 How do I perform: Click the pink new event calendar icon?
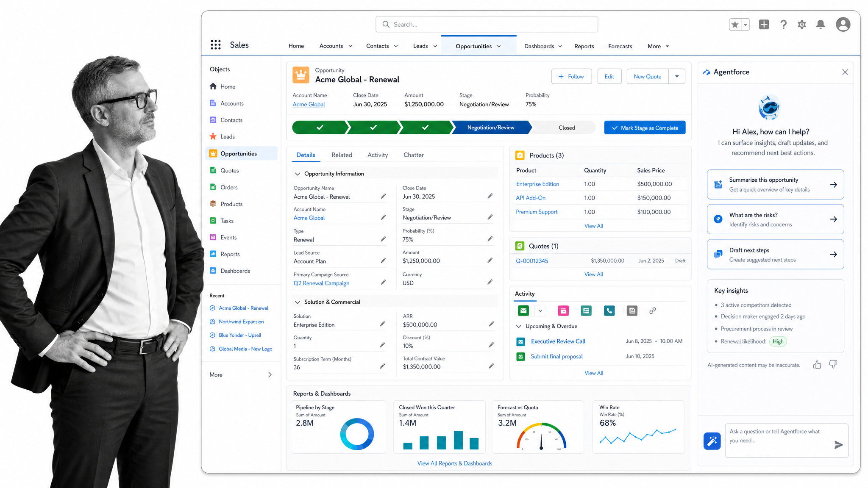[x=563, y=311]
